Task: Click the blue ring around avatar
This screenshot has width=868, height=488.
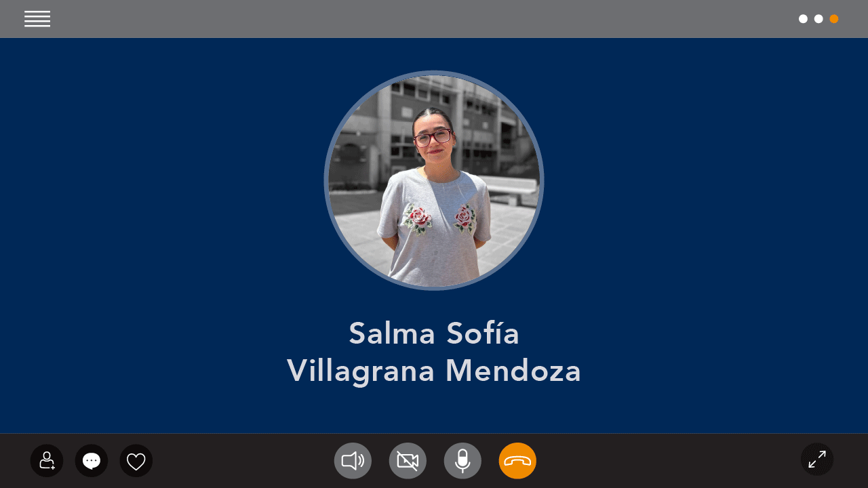Action: pos(434,73)
